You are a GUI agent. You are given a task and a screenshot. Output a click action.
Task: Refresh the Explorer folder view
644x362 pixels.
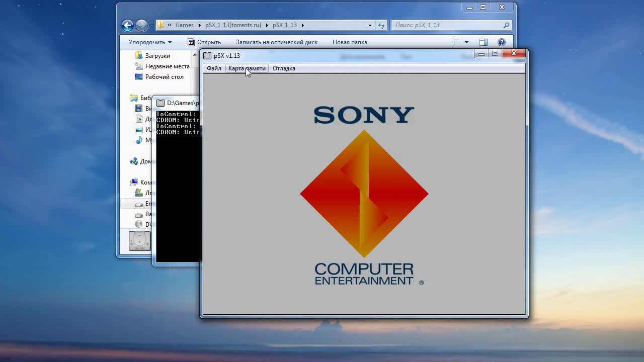(381, 25)
